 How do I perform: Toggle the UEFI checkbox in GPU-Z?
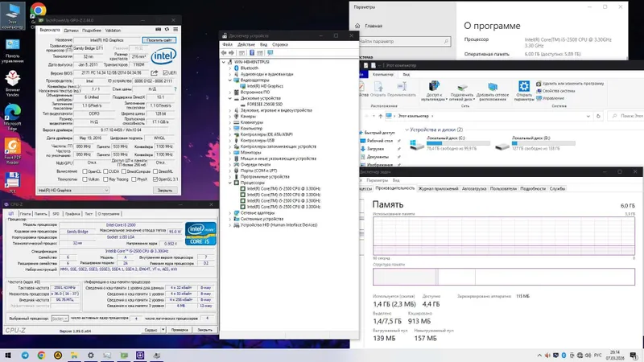165,72
